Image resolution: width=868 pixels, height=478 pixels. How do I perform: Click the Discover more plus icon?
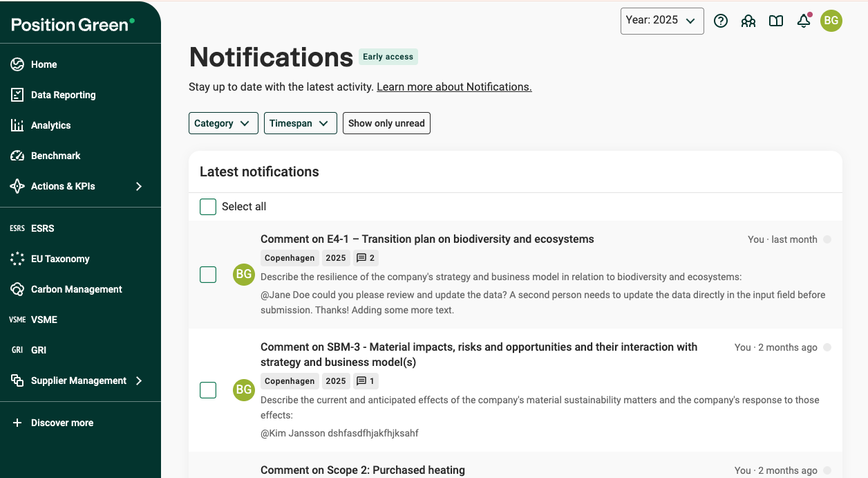pyautogui.click(x=17, y=423)
